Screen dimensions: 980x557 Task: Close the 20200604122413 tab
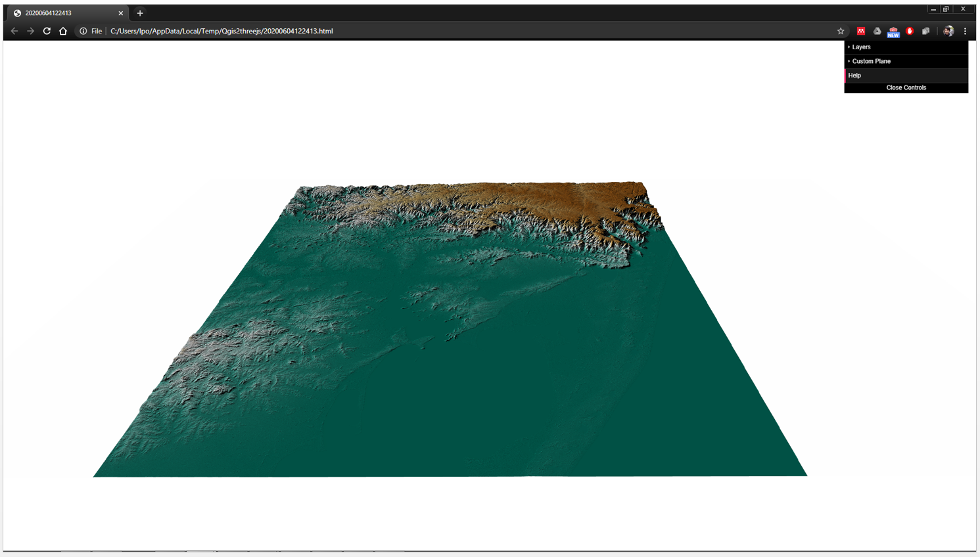point(121,13)
